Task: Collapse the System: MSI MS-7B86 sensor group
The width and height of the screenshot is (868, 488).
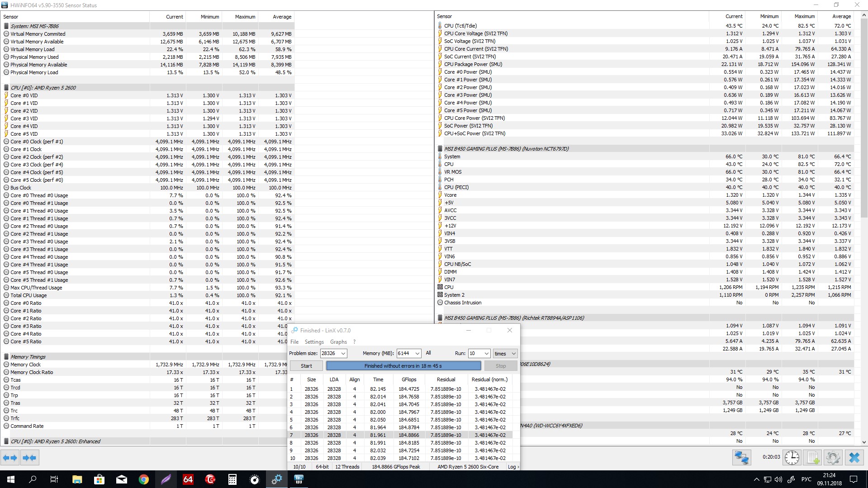Action: coord(6,26)
